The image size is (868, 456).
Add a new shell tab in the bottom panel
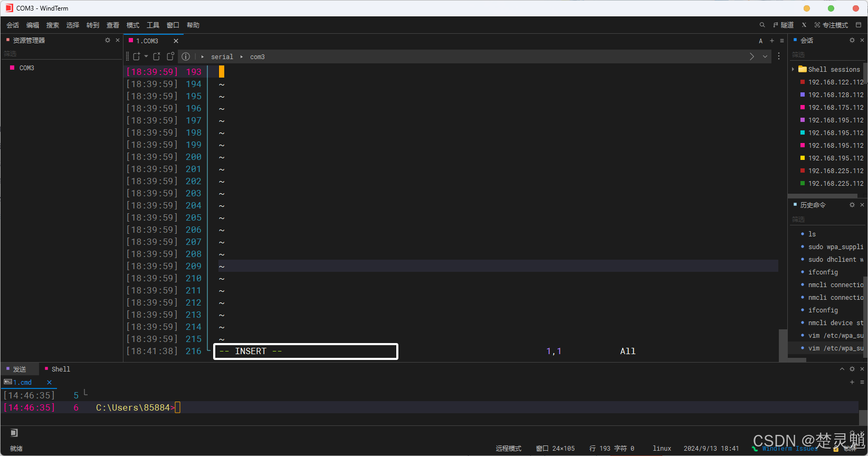pos(852,382)
